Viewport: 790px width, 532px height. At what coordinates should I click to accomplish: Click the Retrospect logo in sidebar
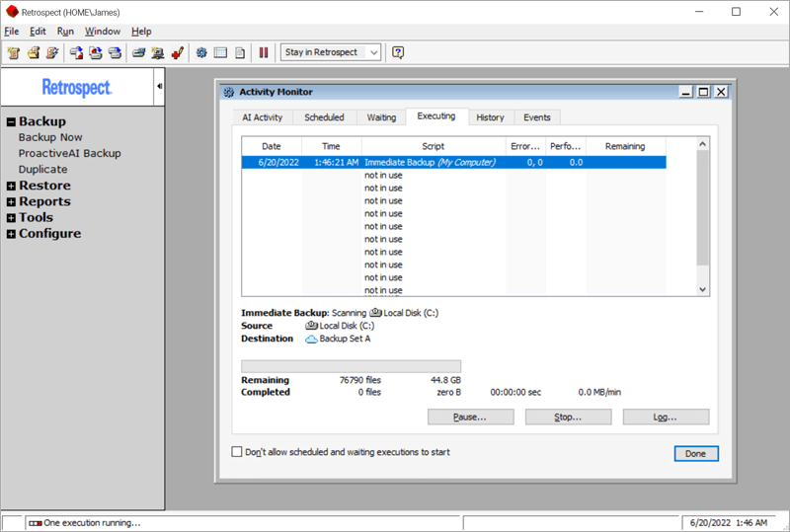coord(77,87)
